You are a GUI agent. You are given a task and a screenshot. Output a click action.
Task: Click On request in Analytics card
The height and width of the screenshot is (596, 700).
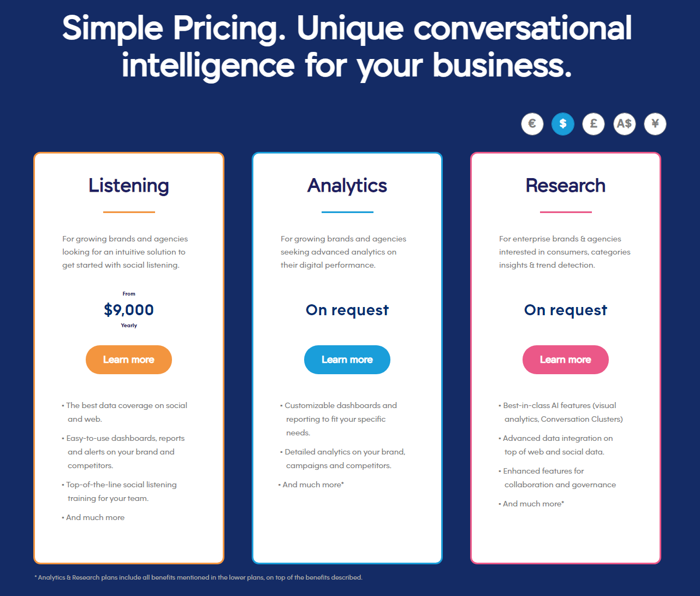tap(347, 310)
